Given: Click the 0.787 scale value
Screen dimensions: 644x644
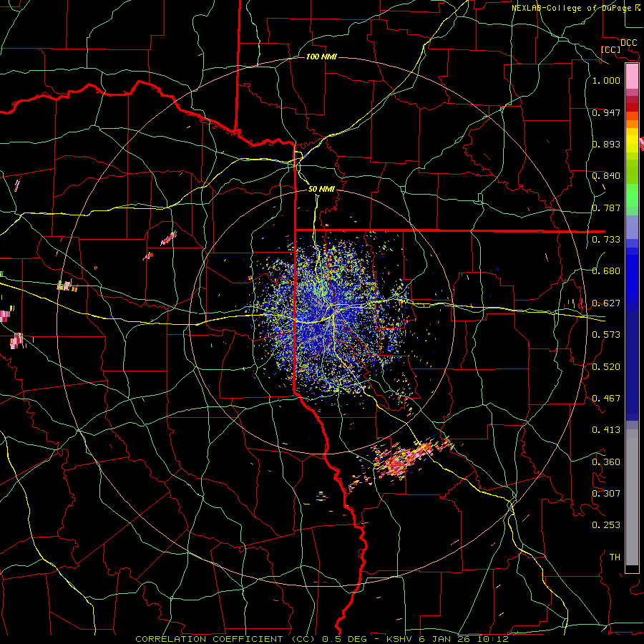Looking at the screenshot, I should point(606,208).
